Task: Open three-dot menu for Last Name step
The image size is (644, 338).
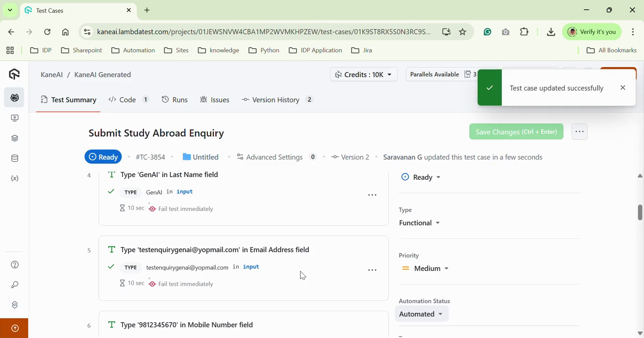Action: (372, 195)
